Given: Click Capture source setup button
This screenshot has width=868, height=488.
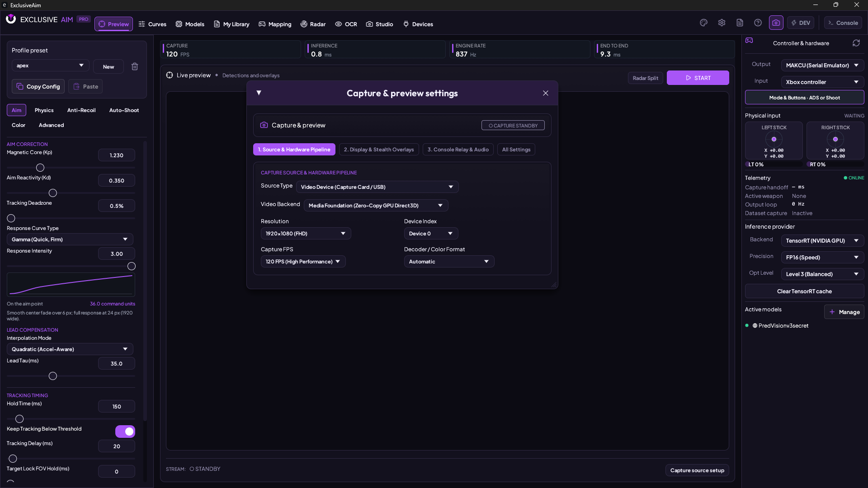Looking at the screenshot, I should 697,470.
